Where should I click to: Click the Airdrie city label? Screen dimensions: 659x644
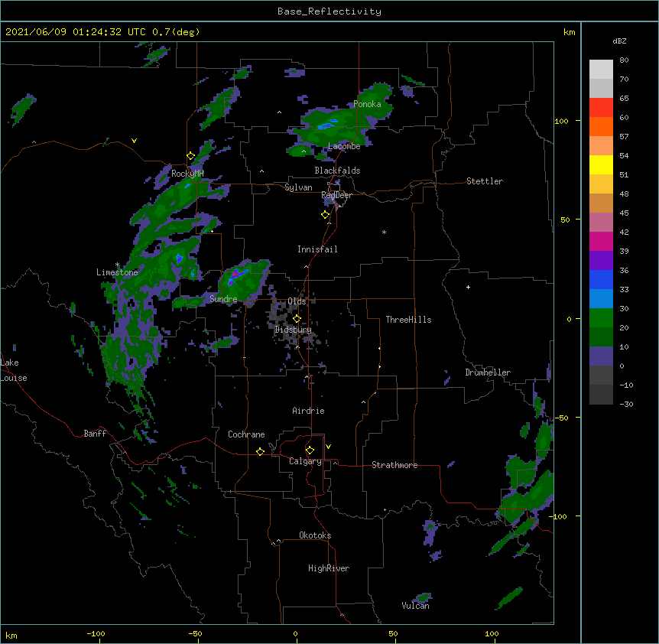(x=308, y=411)
